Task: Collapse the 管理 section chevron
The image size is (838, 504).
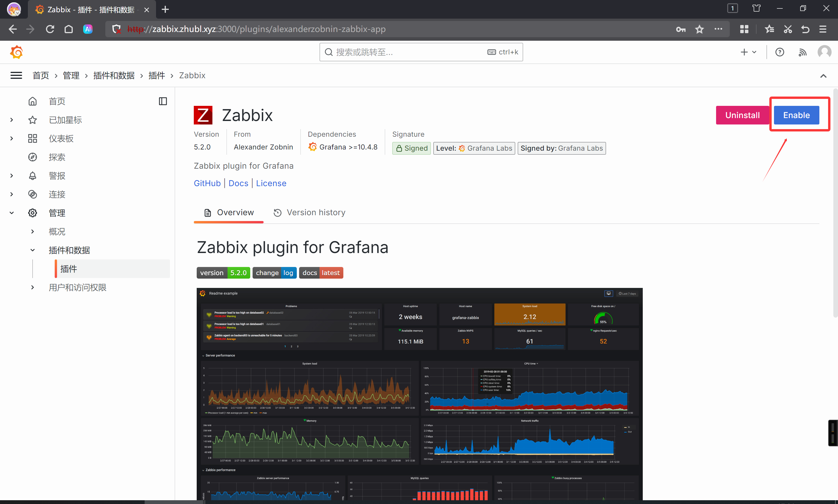Action: tap(12, 213)
